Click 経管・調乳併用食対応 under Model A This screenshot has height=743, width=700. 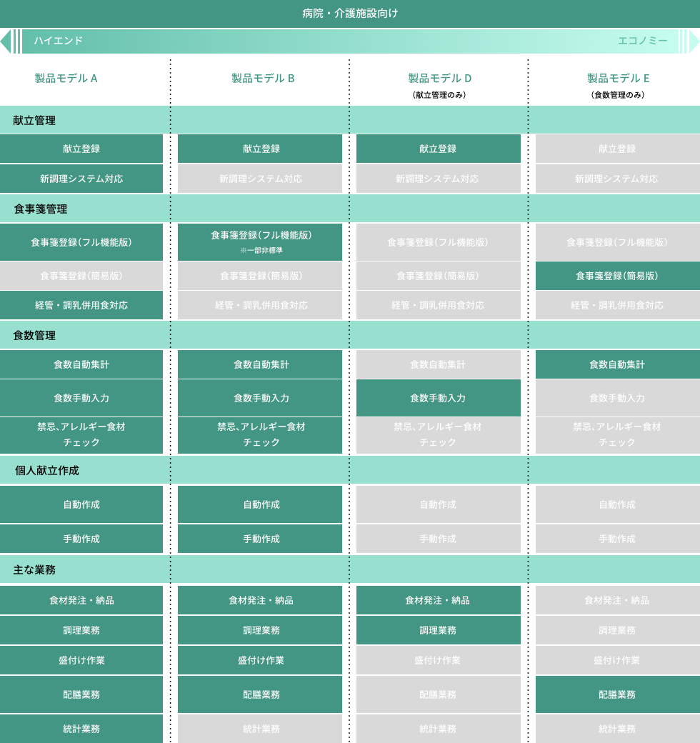pos(81,305)
